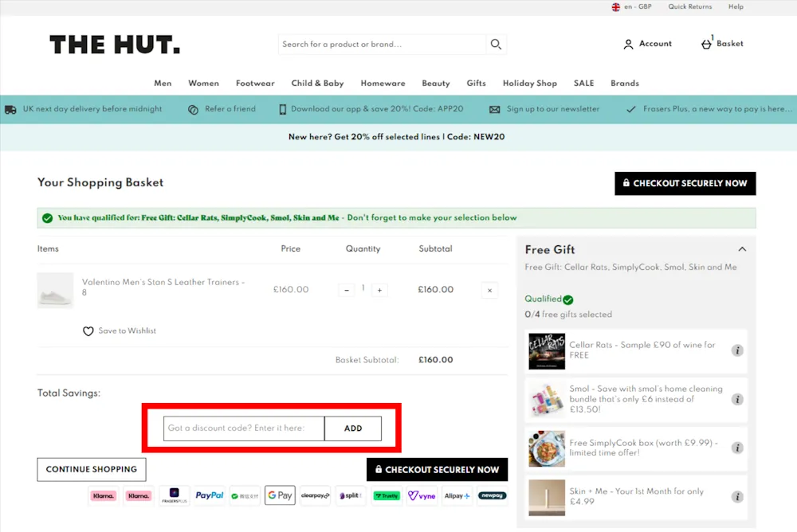Image resolution: width=797 pixels, height=532 pixels.
Task: Click the Continue Shopping button
Action: [x=92, y=470]
